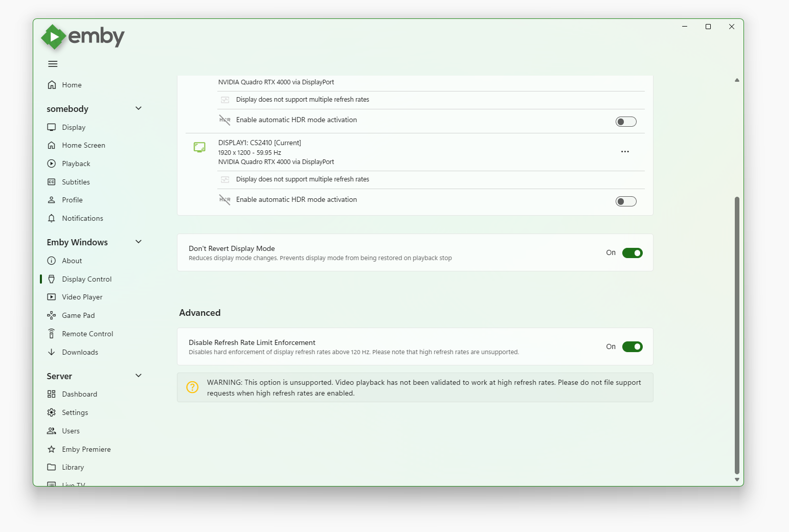Click the DISPLAY1 CS2410 monitor icon
The image size is (789, 532).
(x=199, y=148)
